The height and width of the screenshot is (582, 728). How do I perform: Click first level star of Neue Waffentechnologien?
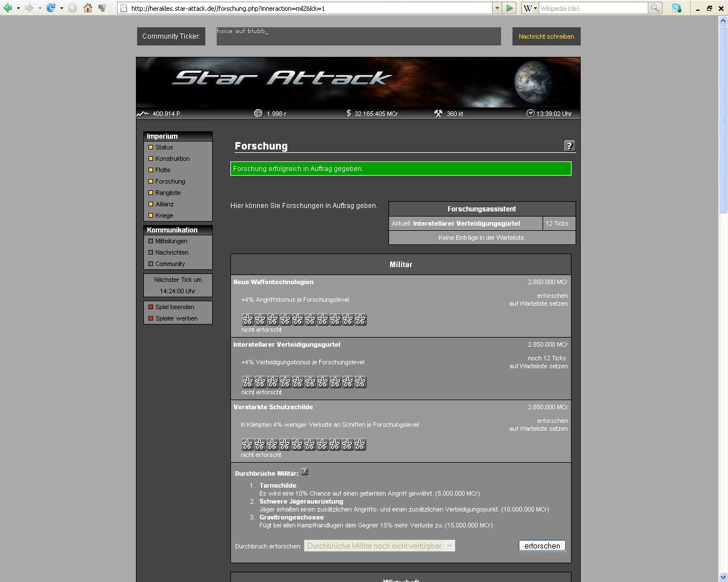tap(247, 319)
